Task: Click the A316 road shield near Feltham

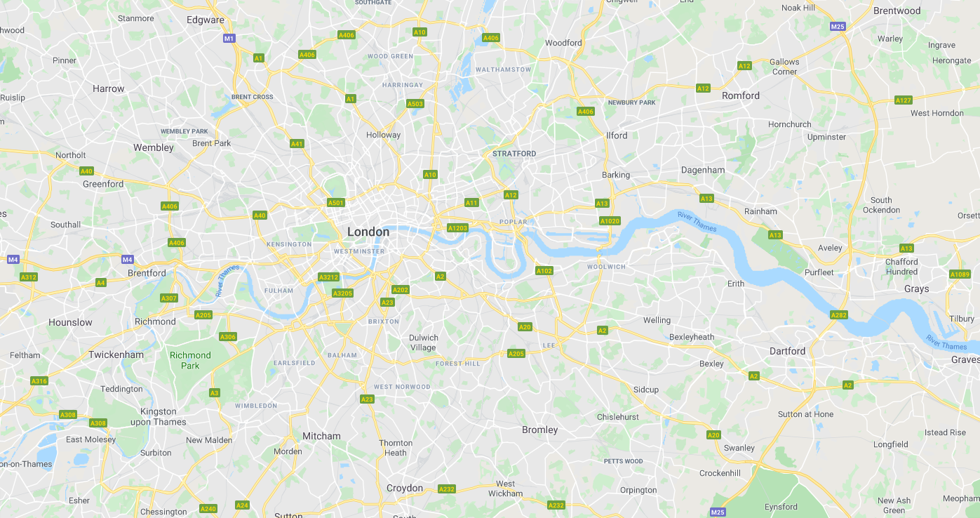Action: [39, 381]
